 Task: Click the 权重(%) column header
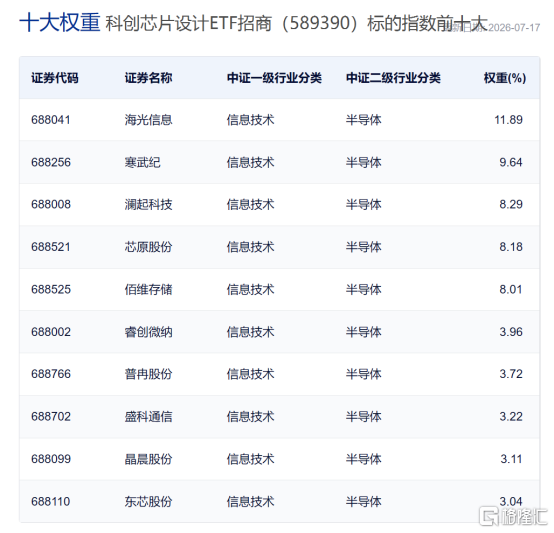505,78
